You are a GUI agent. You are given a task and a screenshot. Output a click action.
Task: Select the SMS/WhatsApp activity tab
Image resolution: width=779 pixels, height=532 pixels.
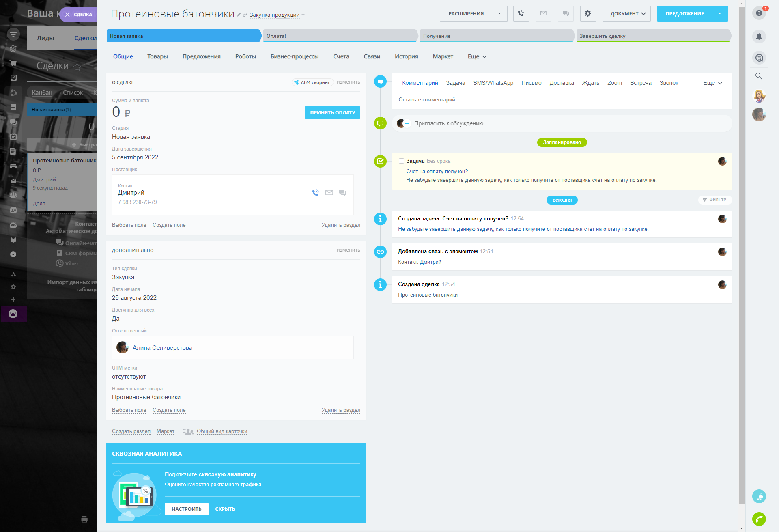point(493,83)
